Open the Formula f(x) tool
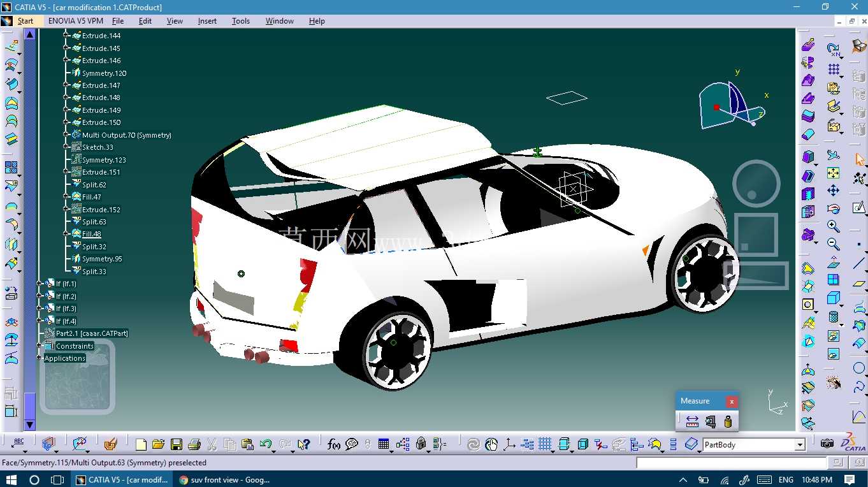868x487 pixels. 334,444
